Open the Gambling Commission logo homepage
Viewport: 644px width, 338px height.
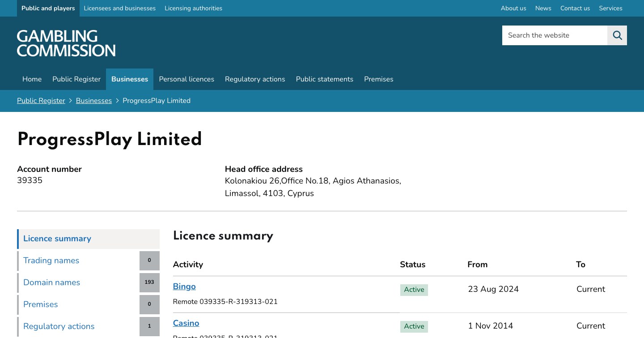pyautogui.click(x=66, y=43)
